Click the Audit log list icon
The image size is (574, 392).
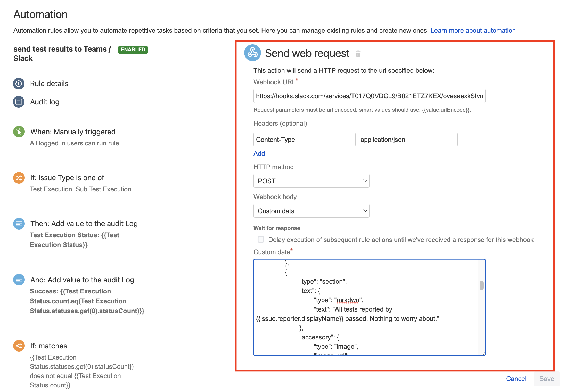(19, 102)
